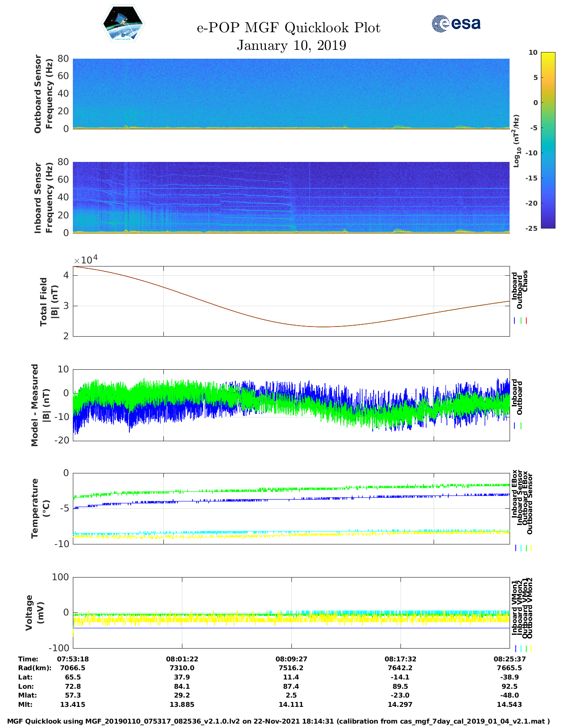The image size is (563, 728).
Task: Click the CASSIOPE hexagon mission logo
Action: click(x=122, y=24)
